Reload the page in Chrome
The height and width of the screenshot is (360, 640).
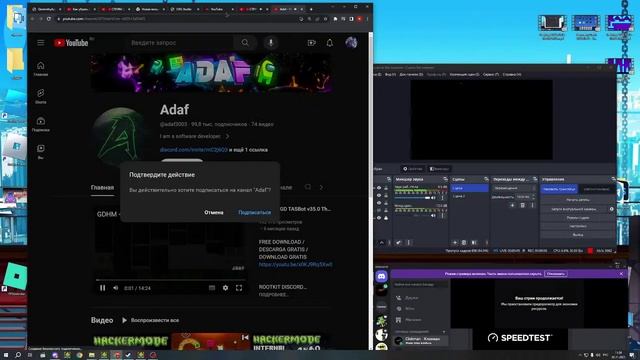click(x=49, y=19)
